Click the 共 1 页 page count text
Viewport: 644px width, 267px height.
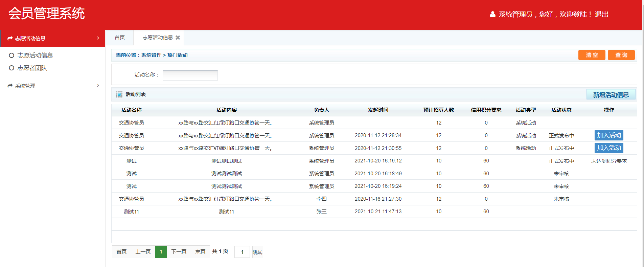tap(220, 251)
